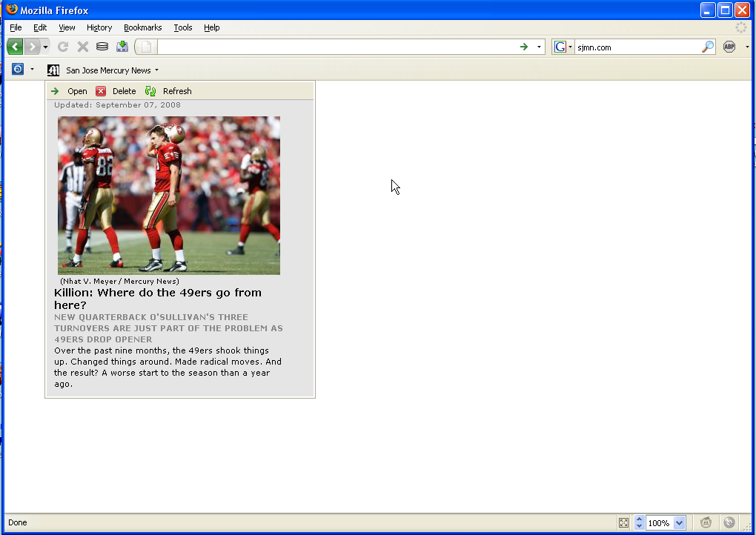Open the File menu
The image size is (756, 535).
pyautogui.click(x=16, y=27)
